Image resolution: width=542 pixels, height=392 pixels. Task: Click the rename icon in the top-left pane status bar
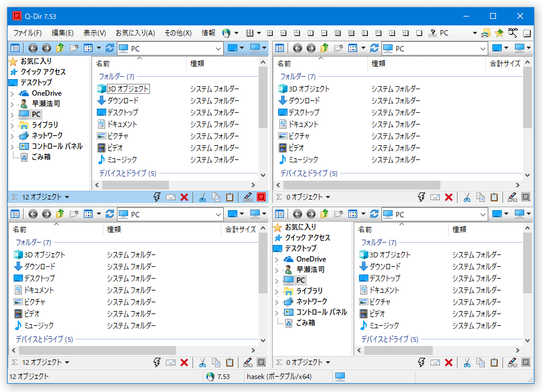(171, 197)
